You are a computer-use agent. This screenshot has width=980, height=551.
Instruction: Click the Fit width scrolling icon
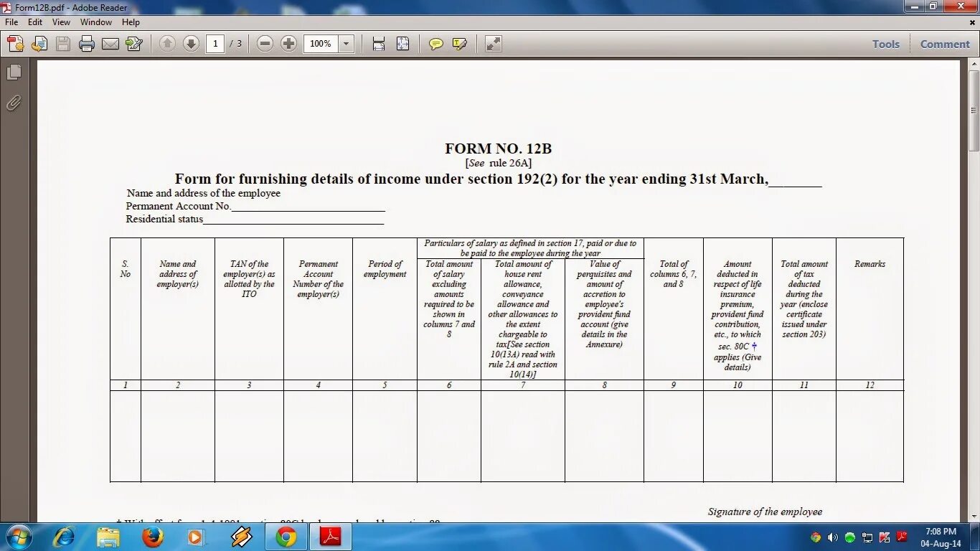379,44
